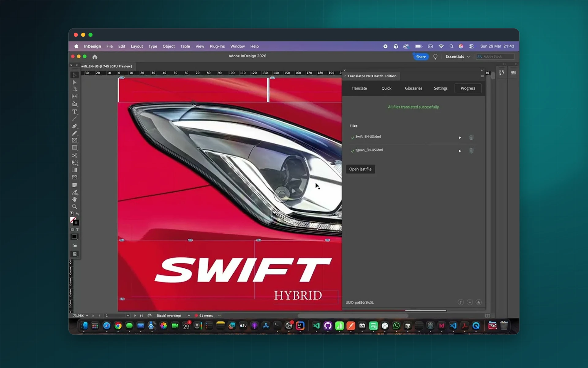Viewport: 588px width, 368px height.
Task: Open the help question-mark icon in Translator panel
Action: [x=461, y=302]
